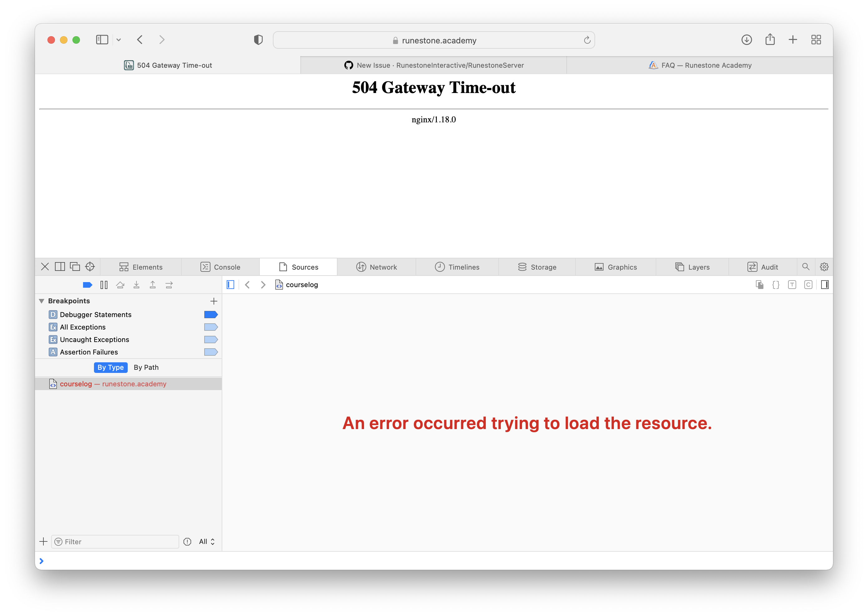Open the privacy report shield icon

pos(259,40)
